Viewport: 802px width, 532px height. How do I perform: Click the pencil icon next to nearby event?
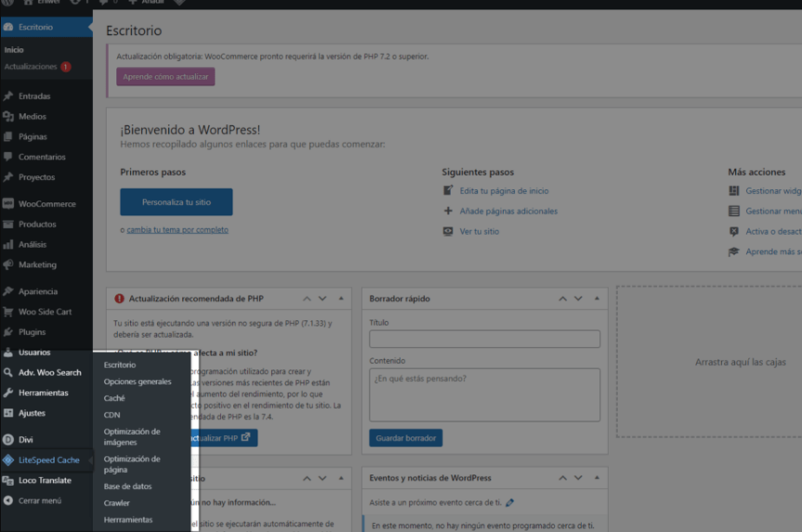(509, 503)
